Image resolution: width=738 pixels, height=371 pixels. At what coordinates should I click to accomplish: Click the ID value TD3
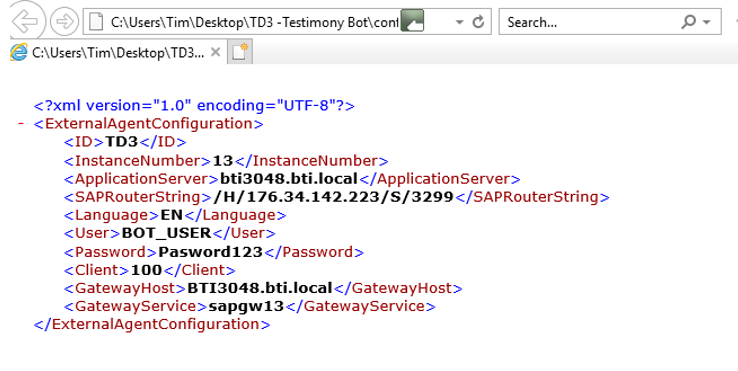[x=121, y=142]
